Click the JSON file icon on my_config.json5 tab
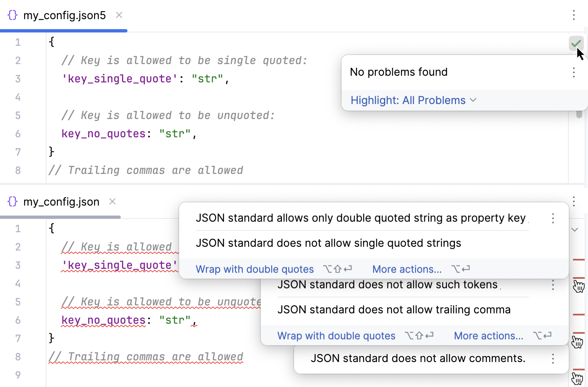 (x=12, y=15)
